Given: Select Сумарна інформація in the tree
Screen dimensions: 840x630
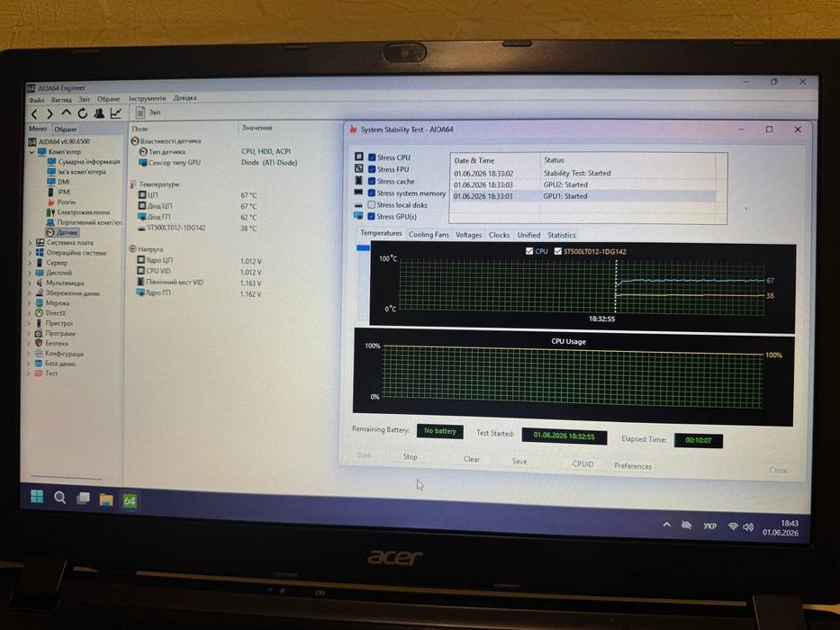Looking at the screenshot, I should click(x=89, y=161).
